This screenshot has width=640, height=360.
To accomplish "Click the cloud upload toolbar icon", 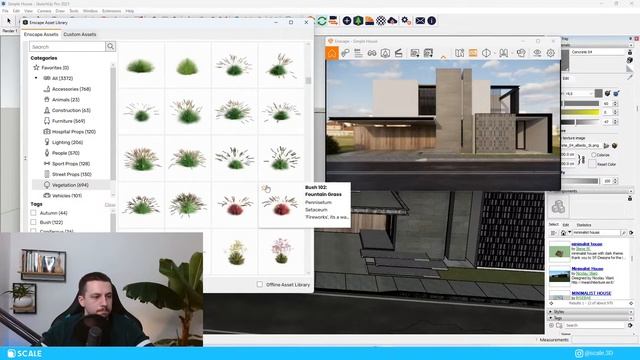I will (x=392, y=20).
